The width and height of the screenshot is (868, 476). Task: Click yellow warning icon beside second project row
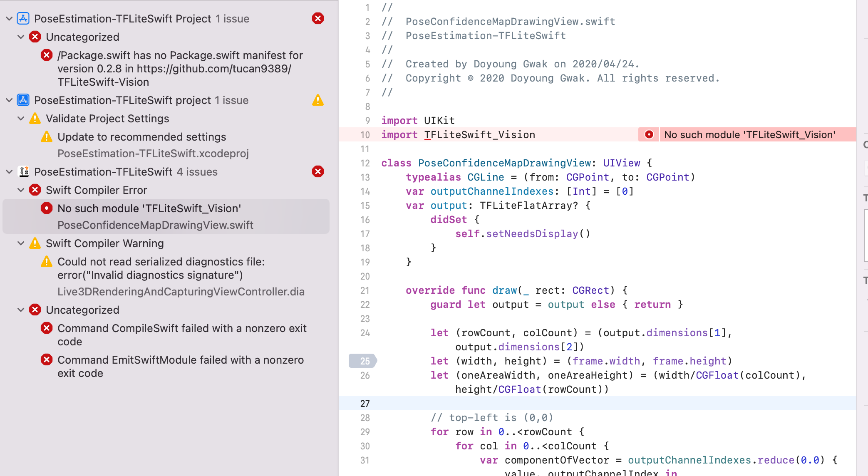(318, 100)
